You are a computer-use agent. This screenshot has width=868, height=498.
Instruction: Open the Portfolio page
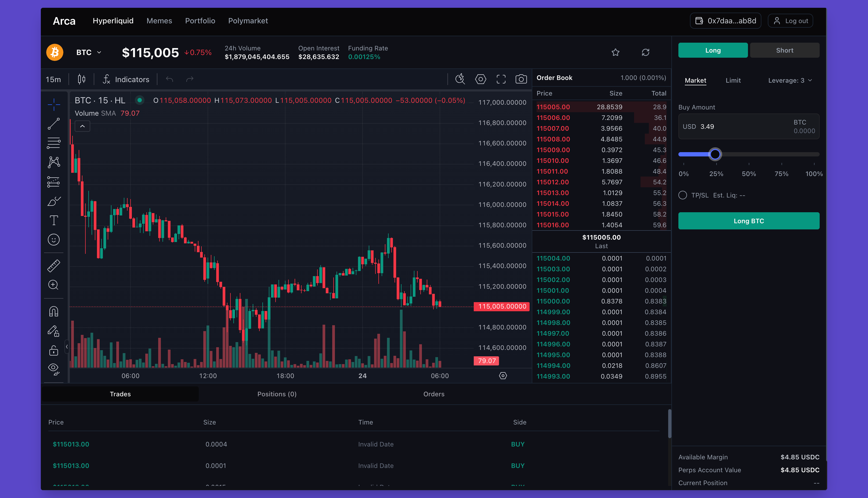click(x=200, y=21)
